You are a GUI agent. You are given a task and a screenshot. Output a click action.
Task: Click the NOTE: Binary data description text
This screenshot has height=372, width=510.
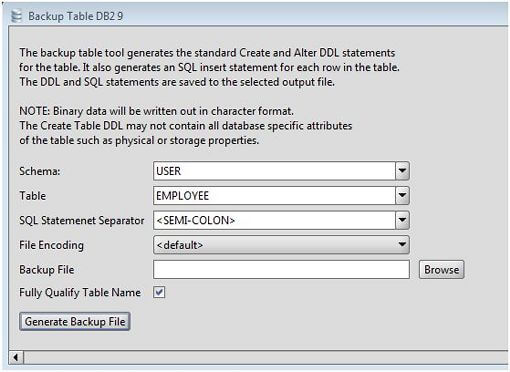coord(157,111)
